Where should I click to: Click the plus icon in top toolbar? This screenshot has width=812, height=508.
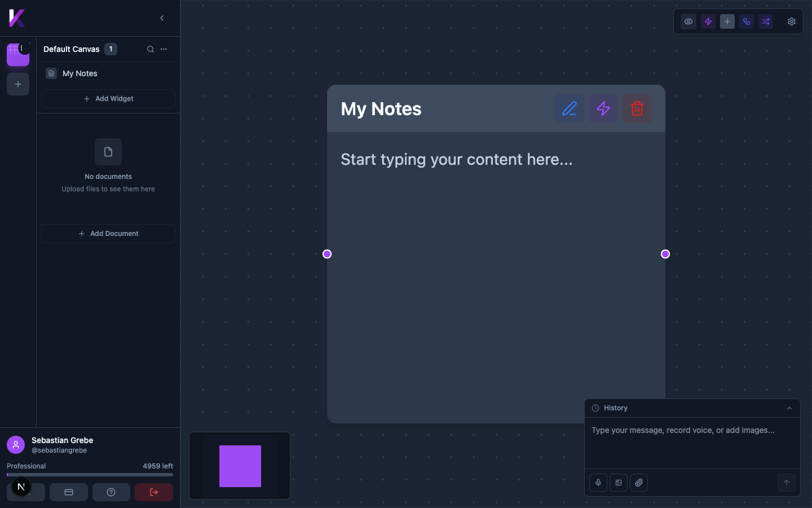[x=727, y=21]
